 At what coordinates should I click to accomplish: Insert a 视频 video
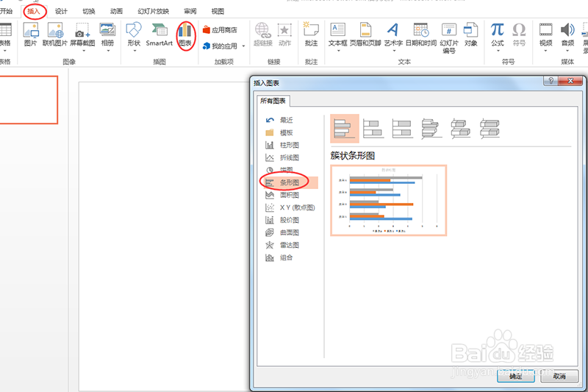545,35
